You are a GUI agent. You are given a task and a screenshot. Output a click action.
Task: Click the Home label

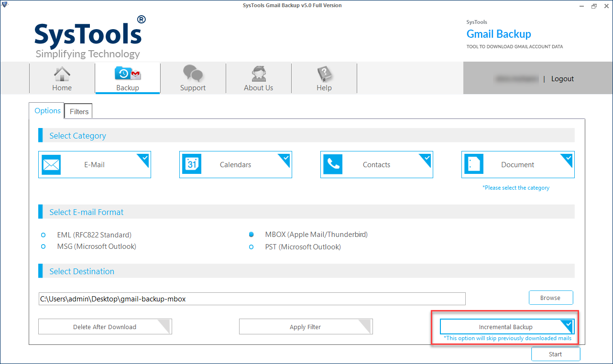click(x=62, y=88)
